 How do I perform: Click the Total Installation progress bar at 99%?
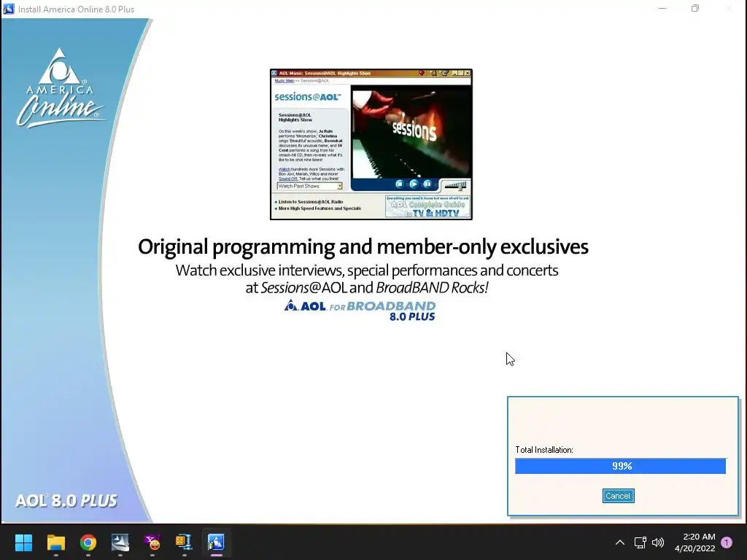(x=620, y=466)
